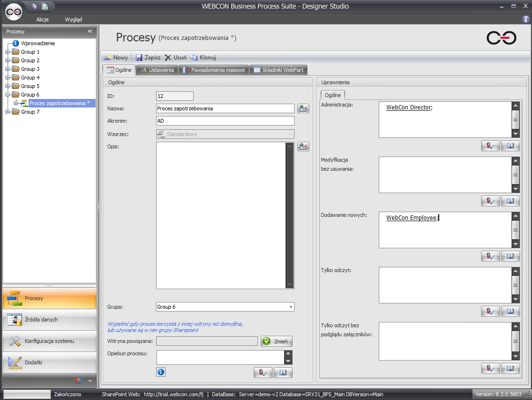Open the address book icon under Administracja
Screen dimensions: 532x400
(510, 146)
